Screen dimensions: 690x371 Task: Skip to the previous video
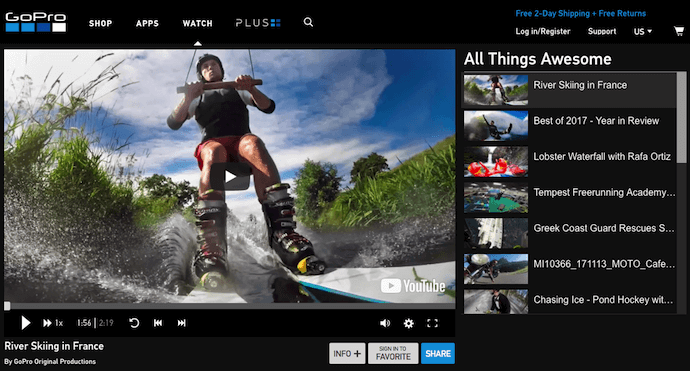pos(158,323)
